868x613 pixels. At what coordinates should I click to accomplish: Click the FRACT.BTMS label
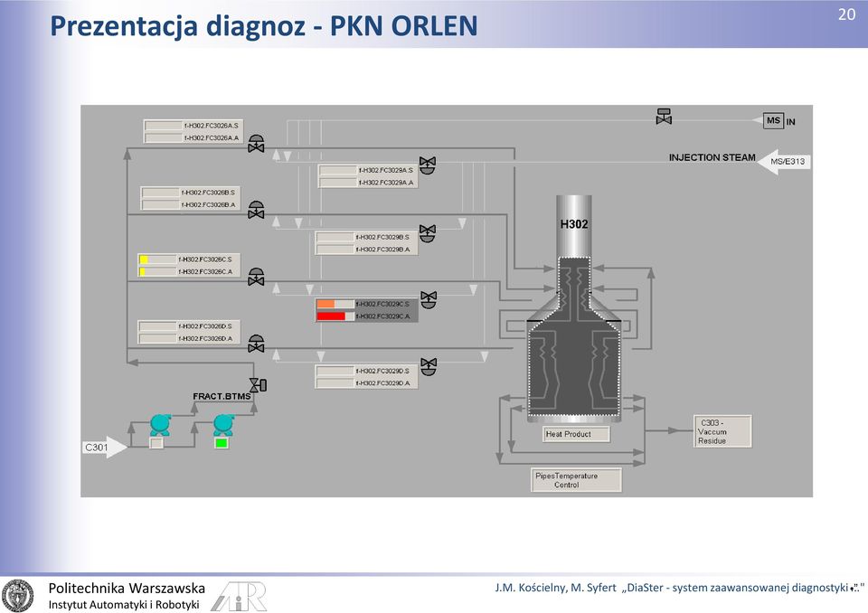click(x=222, y=396)
